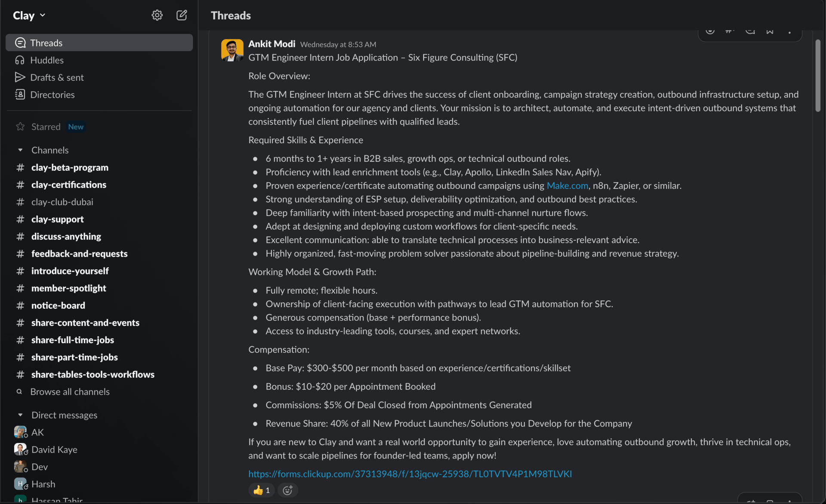Click the Directories address book icon
This screenshot has height=504, width=826.
[20, 95]
